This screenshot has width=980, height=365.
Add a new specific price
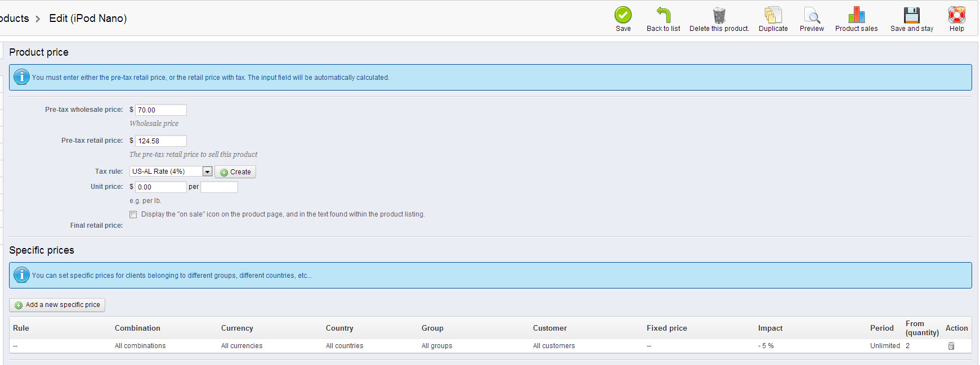point(57,305)
